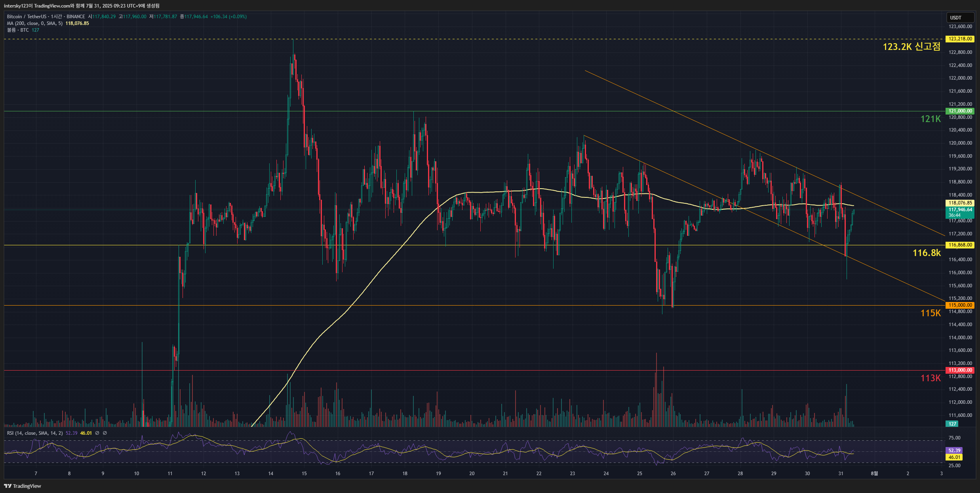980x493 pixels.
Task: Click date 26 on the time axis
Action: click(673, 474)
